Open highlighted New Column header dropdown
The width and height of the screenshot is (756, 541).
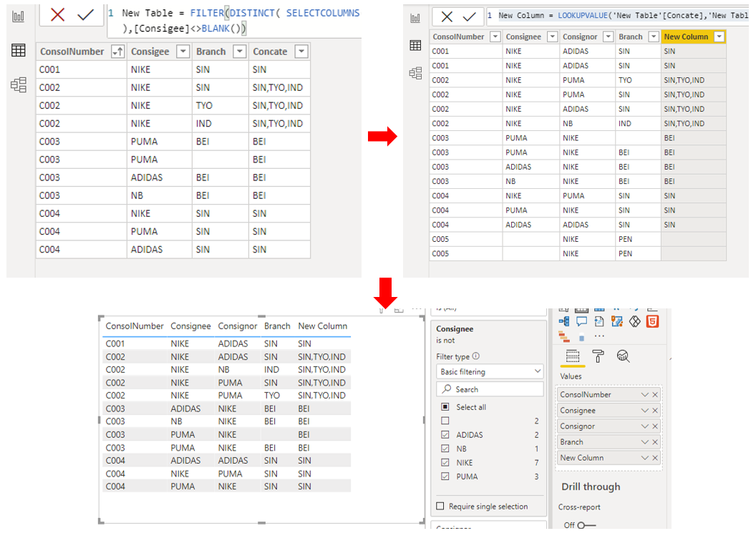point(719,36)
